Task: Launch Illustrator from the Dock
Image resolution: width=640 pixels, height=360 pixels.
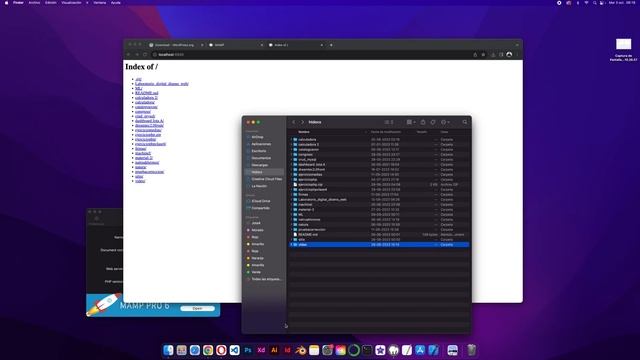Action: click(274, 350)
